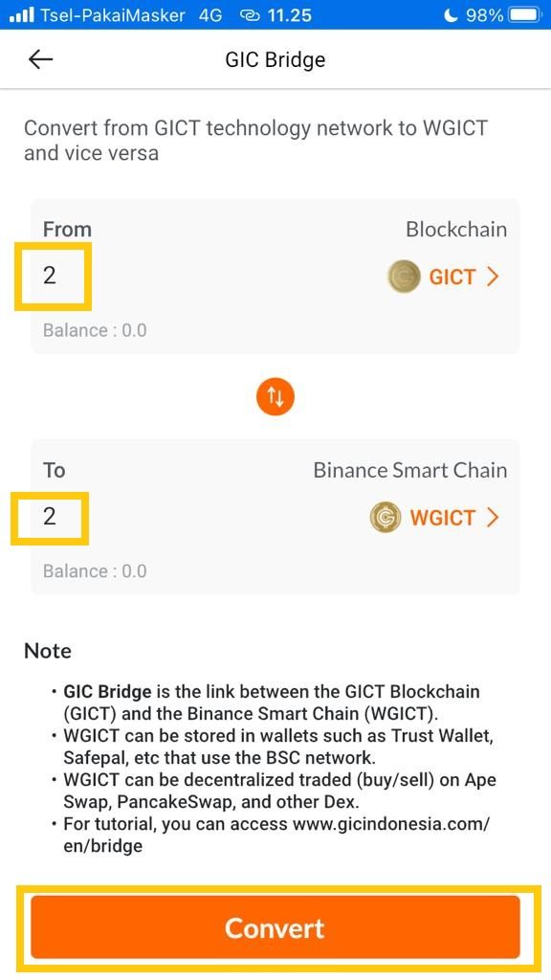Tap the GICT gold coin icon
This screenshot has height=980, width=551.
[404, 277]
